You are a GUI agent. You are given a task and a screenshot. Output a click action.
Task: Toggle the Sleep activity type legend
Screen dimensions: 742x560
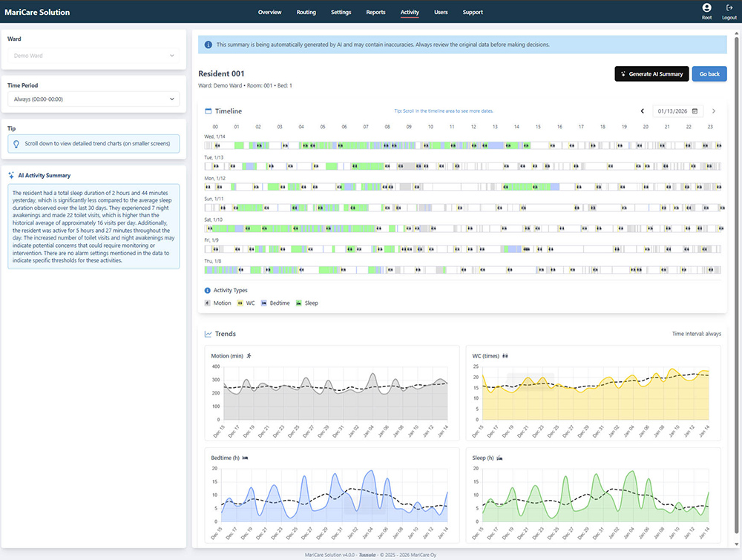click(x=306, y=303)
